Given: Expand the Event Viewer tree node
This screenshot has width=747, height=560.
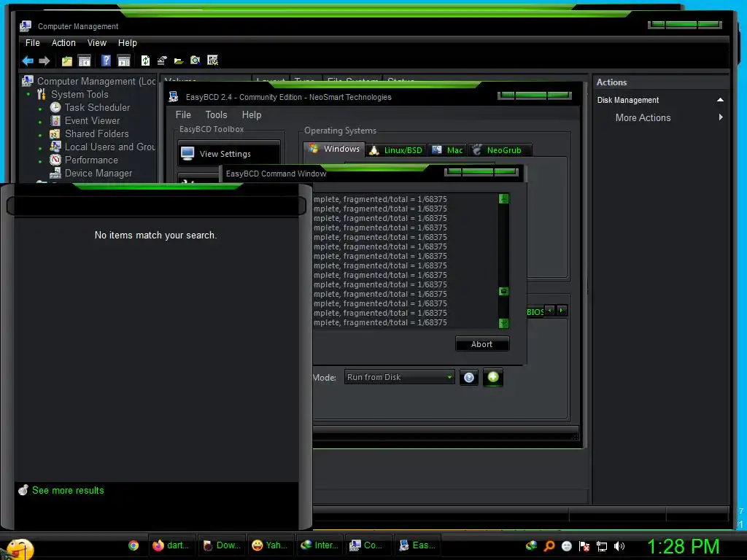Looking at the screenshot, I should coord(40,122).
